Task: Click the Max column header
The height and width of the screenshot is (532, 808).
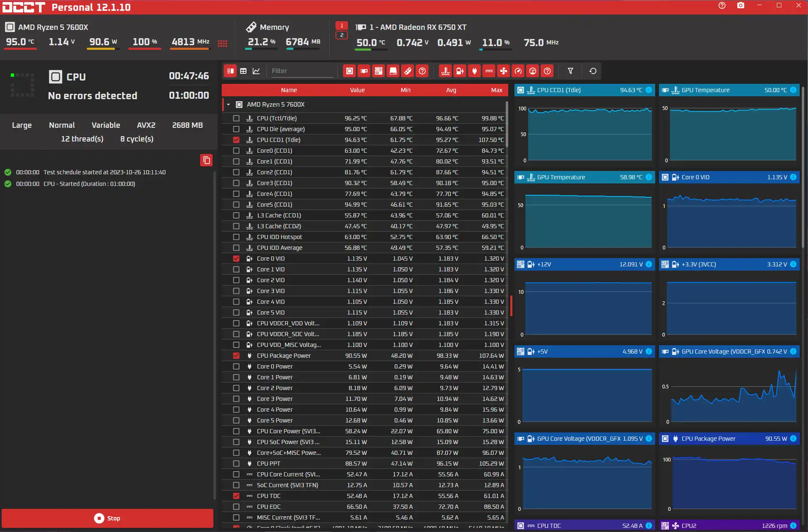Action: click(496, 90)
